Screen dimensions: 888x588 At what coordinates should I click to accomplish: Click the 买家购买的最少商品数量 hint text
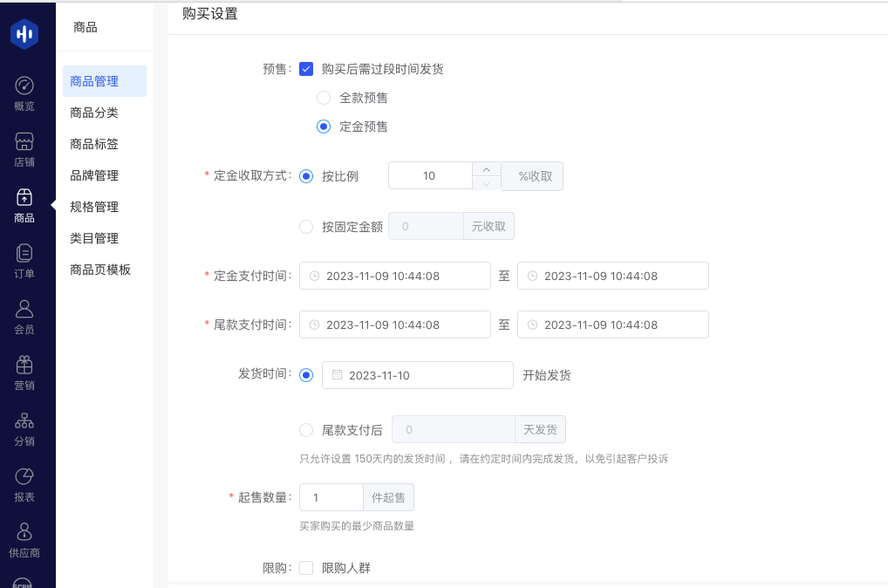click(x=357, y=526)
